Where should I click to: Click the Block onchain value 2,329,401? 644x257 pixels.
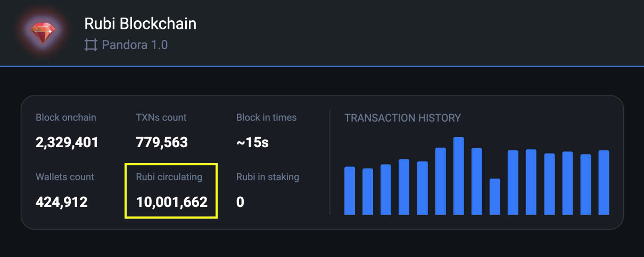(67, 142)
